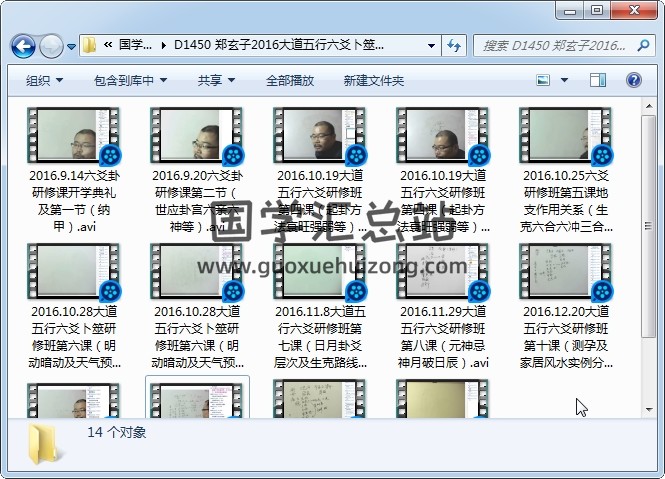Click 新建文件夹 to create folder
Image resolution: width=665 pixels, height=479 pixels.
coord(374,80)
